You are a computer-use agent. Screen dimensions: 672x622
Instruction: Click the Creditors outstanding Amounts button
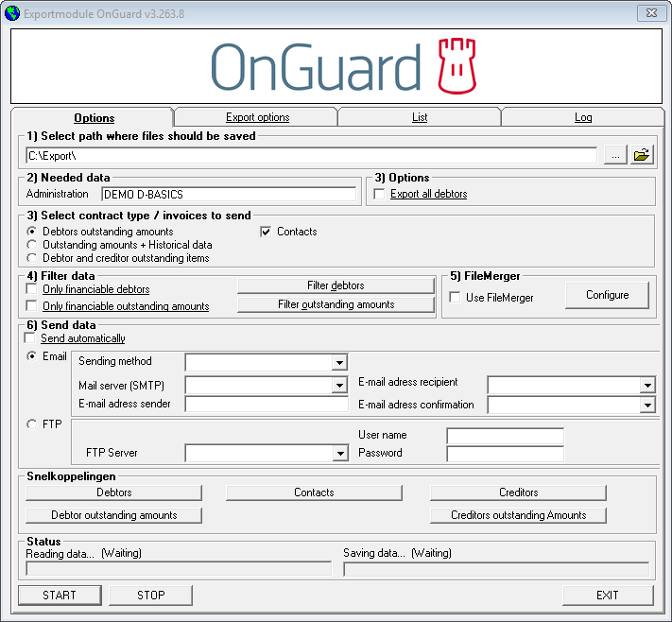(x=519, y=515)
